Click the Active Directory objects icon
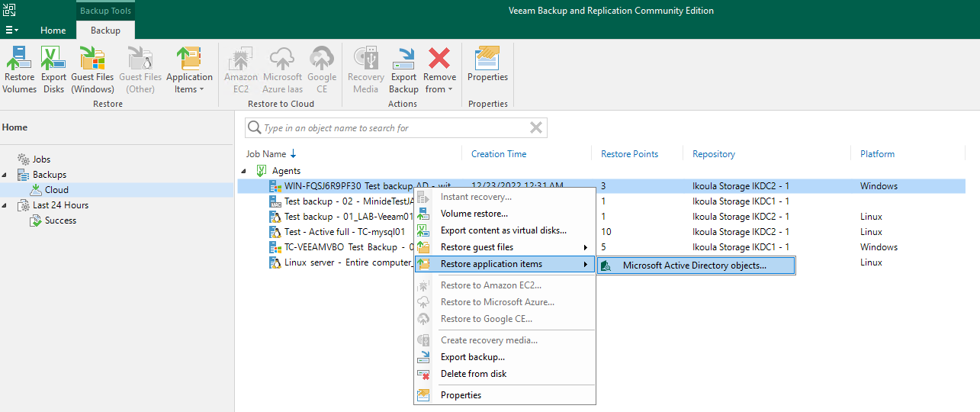This screenshot has height=412, width=980. click(607, 266)
